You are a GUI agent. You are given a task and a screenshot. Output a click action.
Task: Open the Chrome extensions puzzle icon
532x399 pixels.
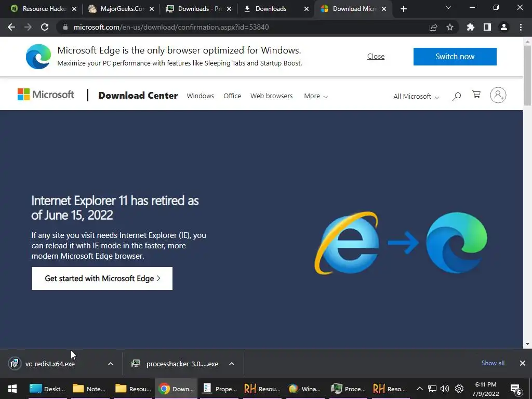tap(471, 27)
